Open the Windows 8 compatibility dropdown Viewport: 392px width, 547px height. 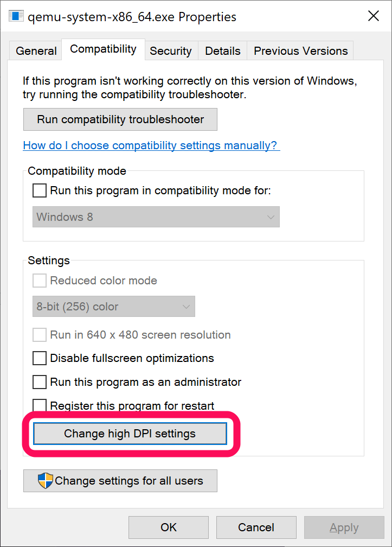(156, 217)
